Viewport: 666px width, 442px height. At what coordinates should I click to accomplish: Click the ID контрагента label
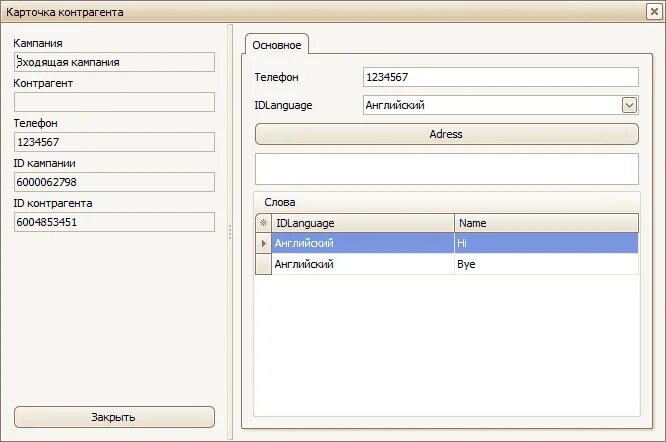53,203
